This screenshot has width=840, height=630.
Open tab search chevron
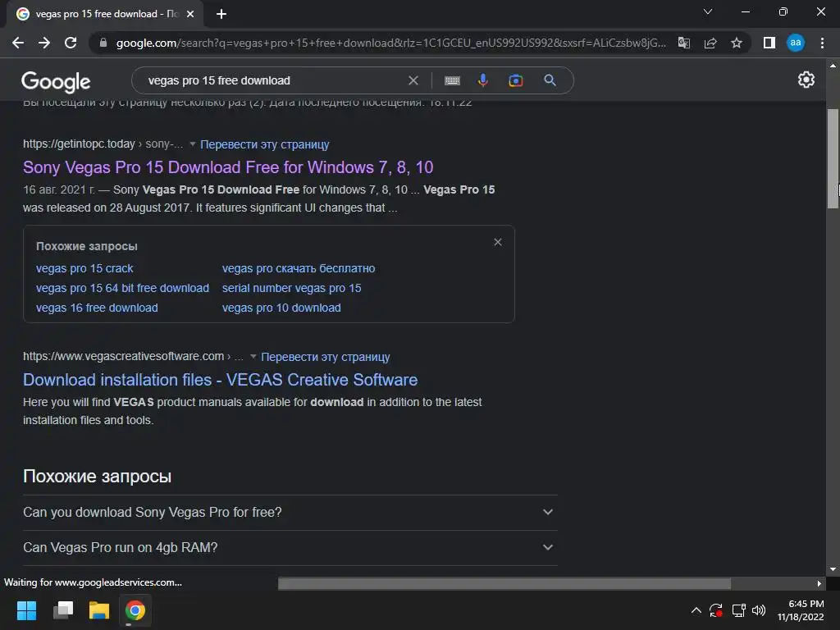(708, 11)
